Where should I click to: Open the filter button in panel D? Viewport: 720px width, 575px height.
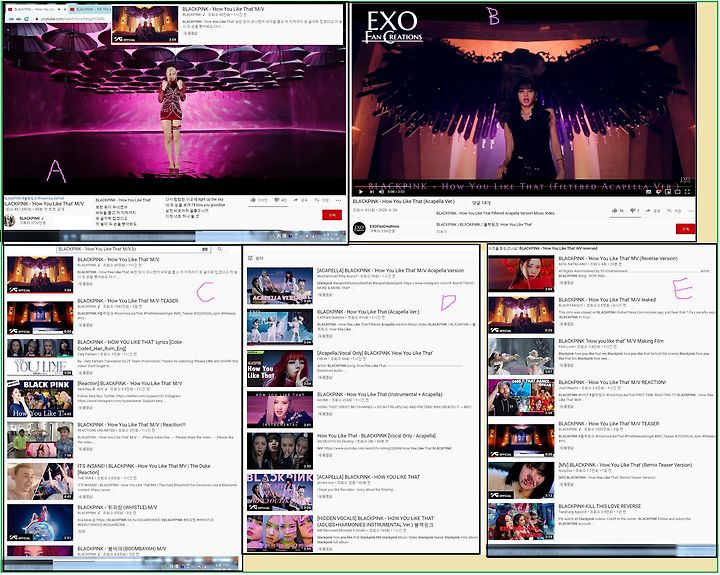point(256,259)
